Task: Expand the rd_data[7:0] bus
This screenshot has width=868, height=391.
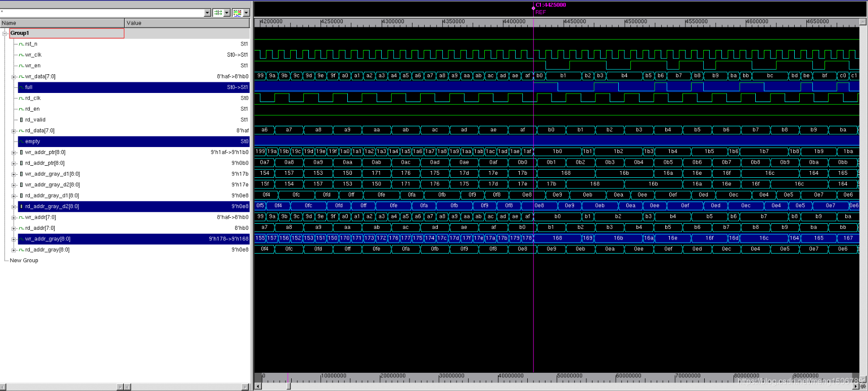Action: (14, 131)
